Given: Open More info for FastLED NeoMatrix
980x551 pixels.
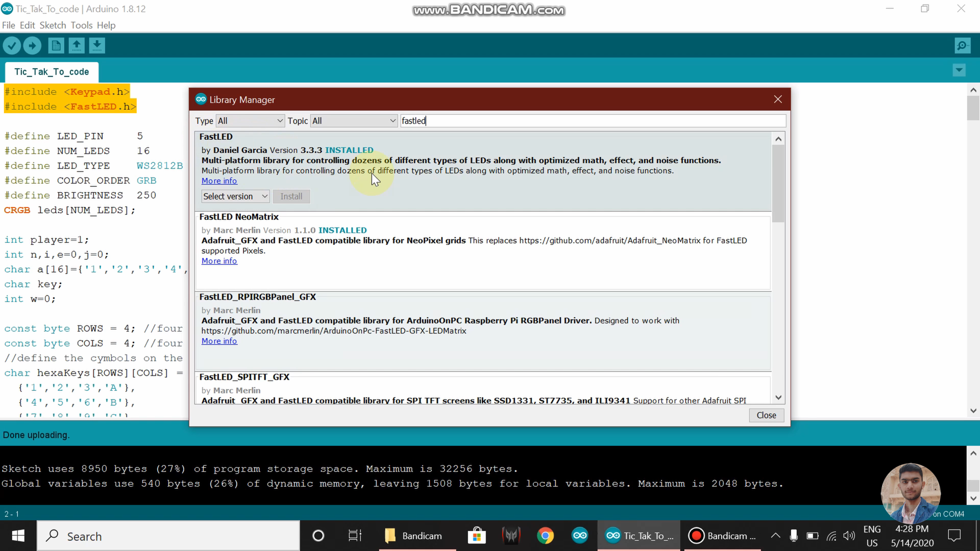Looking at the screenshot, I should click(219, 261).
